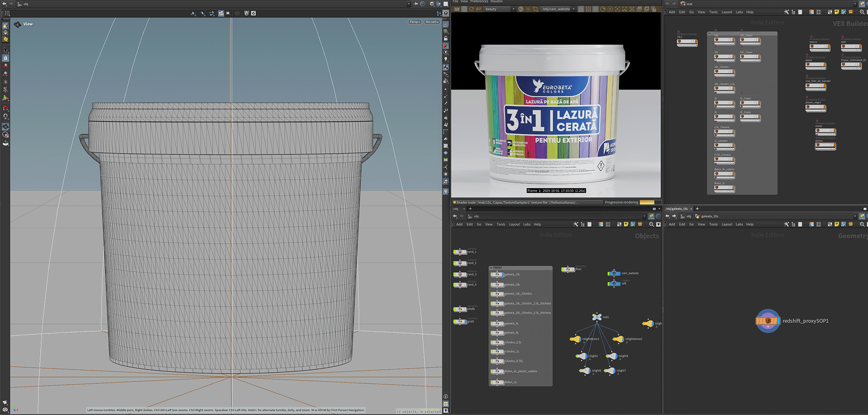Click the camera-orbit View tool in left toolbar
868x415 pixels.
[5, 127]
